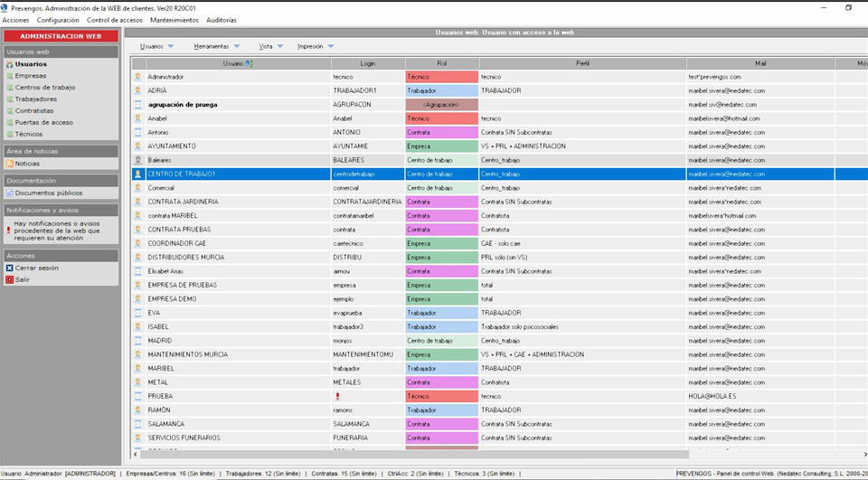Image resolution: width=868 pixels, height=480 pixels.
Task: Click the Noticias RSS feed icon
Action: [x=9, y=164]
